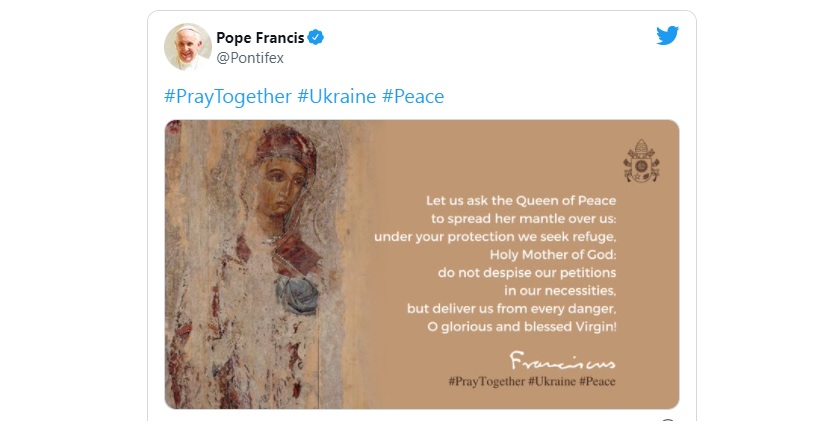Click the Twitter bird logo

(x=667, y=36)
